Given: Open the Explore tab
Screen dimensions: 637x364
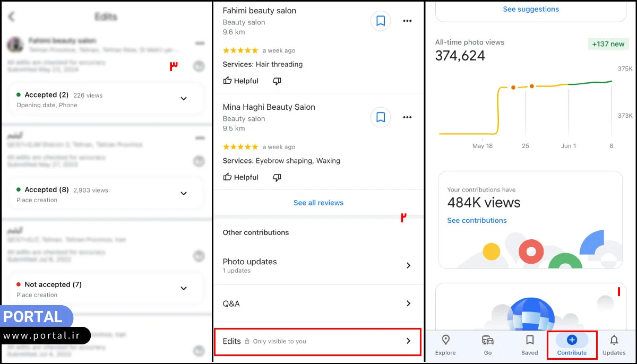Looking at the screenshot, I should (445, 345).
